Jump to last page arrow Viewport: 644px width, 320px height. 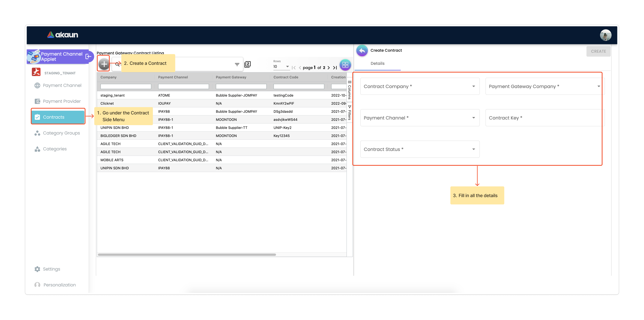pyautogui.click(x=335, y=68)
